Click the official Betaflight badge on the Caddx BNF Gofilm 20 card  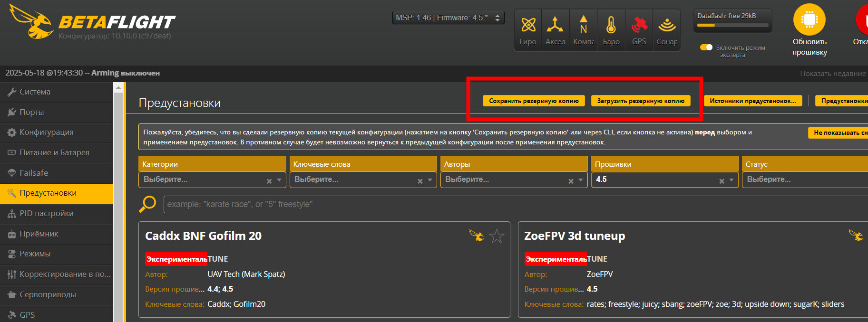(477, 235)
